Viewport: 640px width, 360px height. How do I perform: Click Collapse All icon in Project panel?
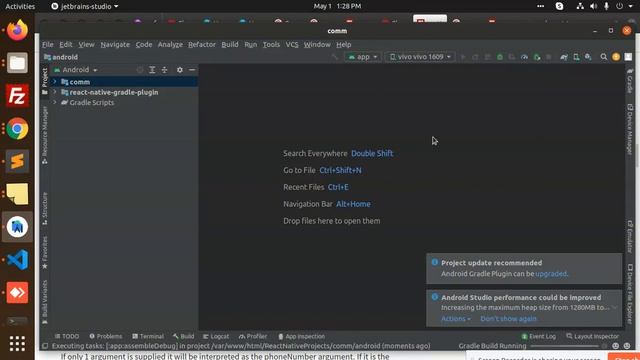point(164,70)
